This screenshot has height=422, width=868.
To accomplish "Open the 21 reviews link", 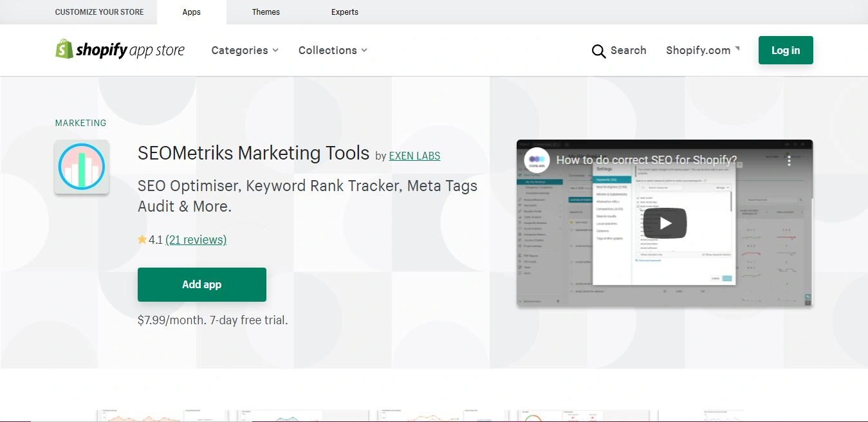I will click(196, 240).
